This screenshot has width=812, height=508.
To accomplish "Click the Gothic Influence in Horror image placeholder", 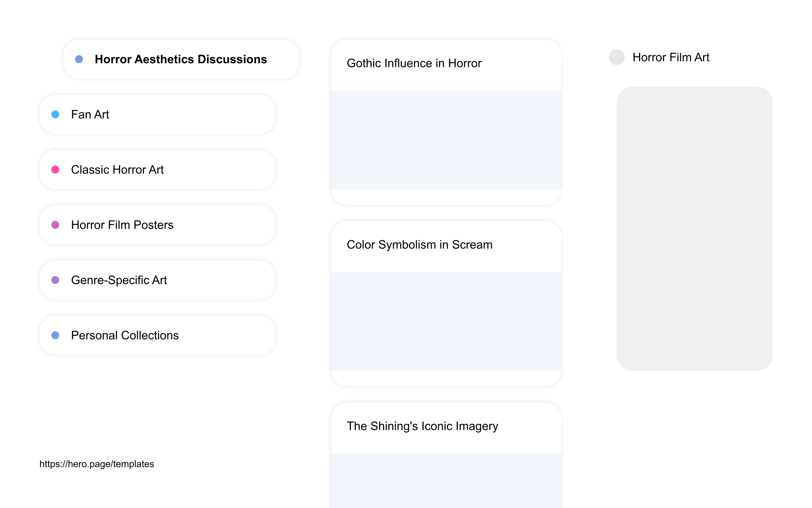I will tap(446, 140).
